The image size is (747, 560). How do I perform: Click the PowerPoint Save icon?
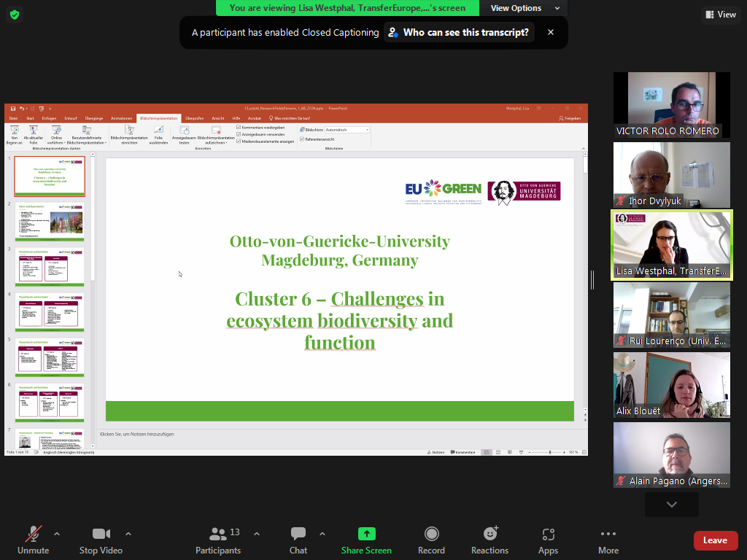pos(13,109)
